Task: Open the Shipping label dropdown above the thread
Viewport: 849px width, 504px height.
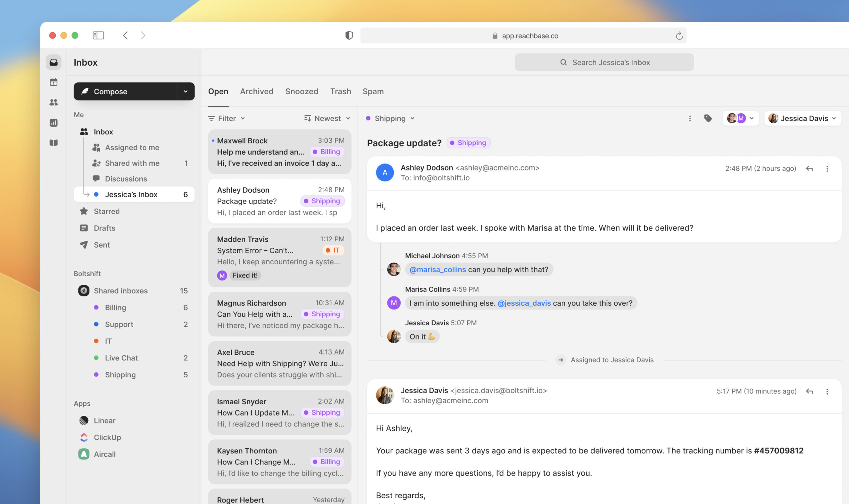Action: pyautogui.click(x=391, y=118)
